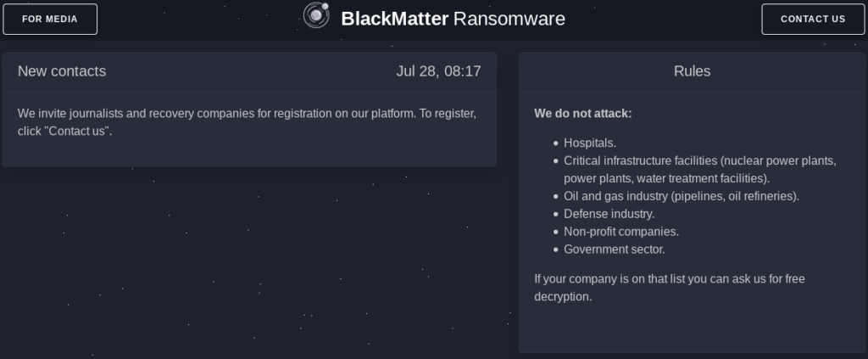Select the 'Hospitals.' list item
The height and width of the screenshot is (359, 868).
coord(590,143)
